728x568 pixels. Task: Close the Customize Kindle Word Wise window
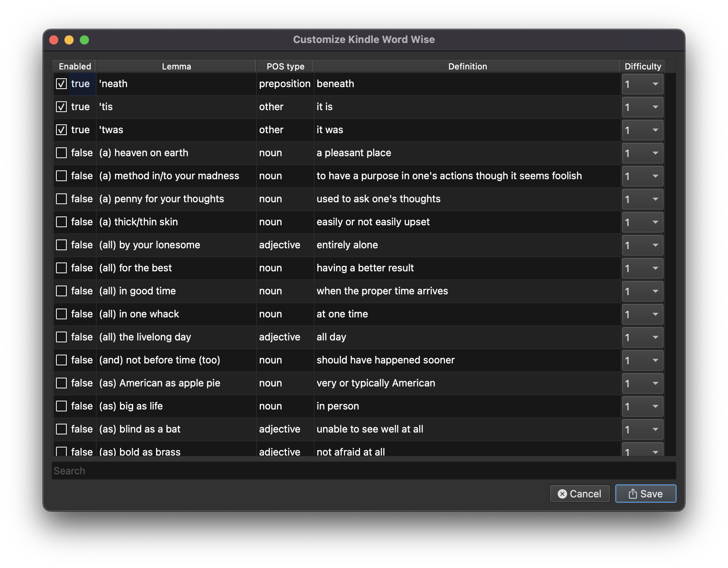coord(54,40)
